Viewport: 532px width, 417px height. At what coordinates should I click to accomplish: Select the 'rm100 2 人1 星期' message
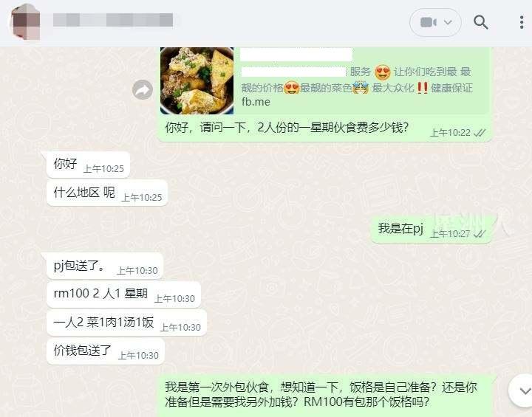[123, 294]
